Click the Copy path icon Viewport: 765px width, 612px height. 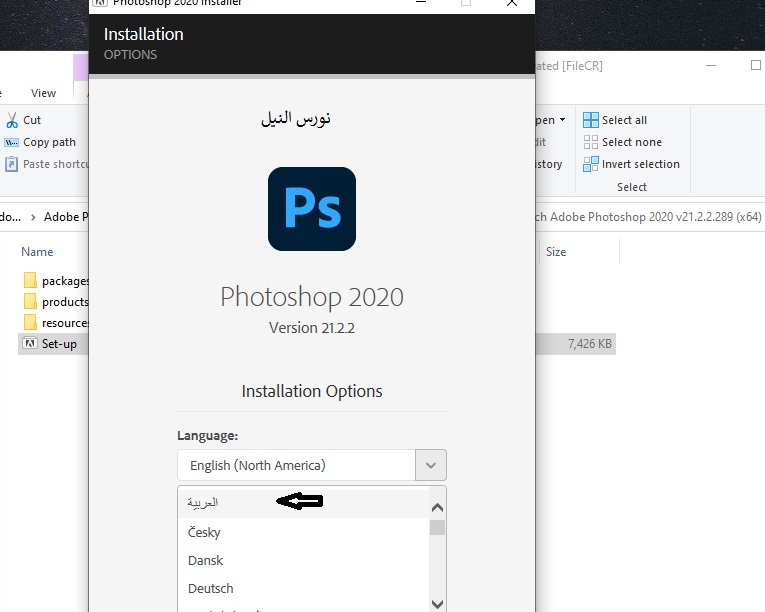click(x=11, y=142)
